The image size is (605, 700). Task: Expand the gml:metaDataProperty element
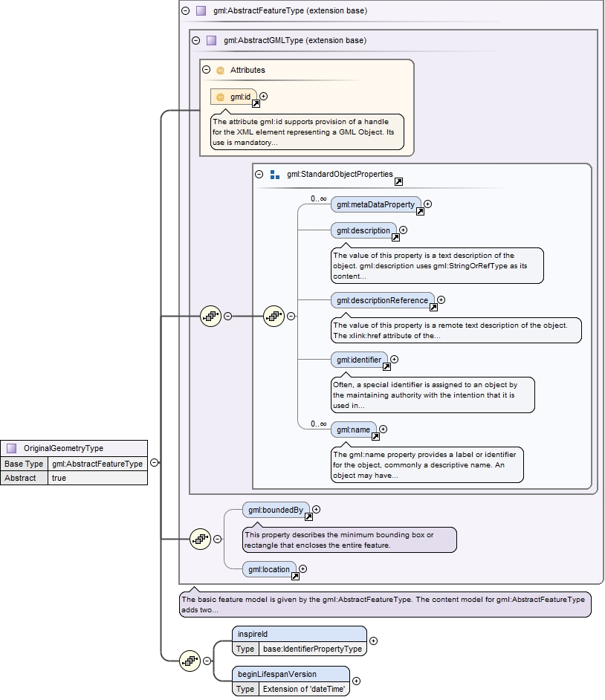(428, 204)
